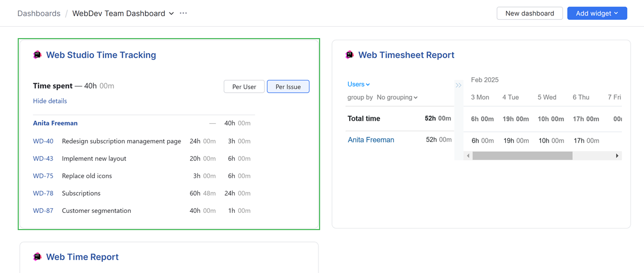The width and height of the screenshot is (644, 273).
Task: Open the No grouping dropdown
Action: 397,98
